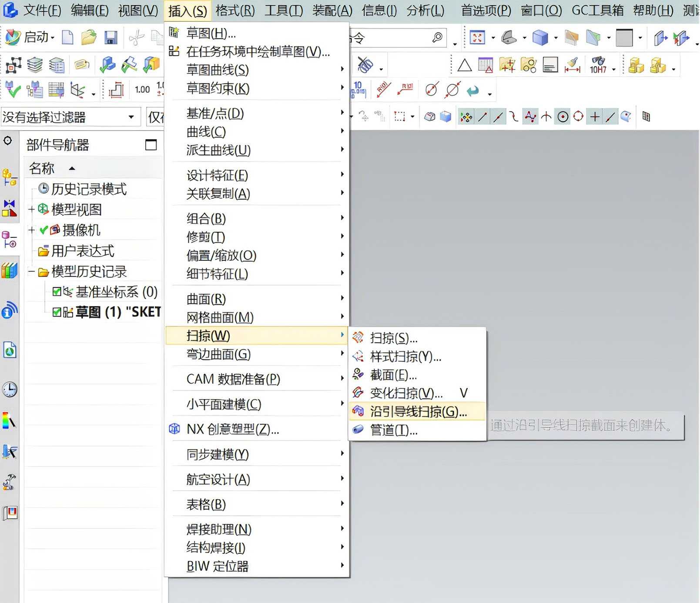Toggle the checkbox for 基准坐标系 (0)
Image resolution: width=700 pixels, height=603 pixels.
pos(57,292)
